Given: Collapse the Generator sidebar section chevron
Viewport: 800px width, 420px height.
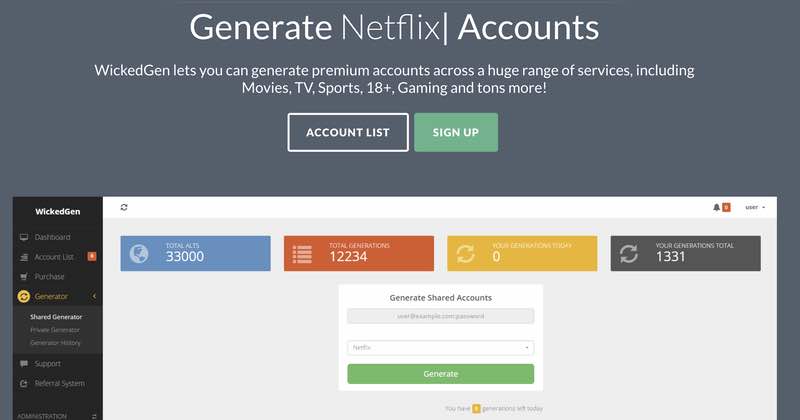Looking at the screenshot, I should pos(94,296).
